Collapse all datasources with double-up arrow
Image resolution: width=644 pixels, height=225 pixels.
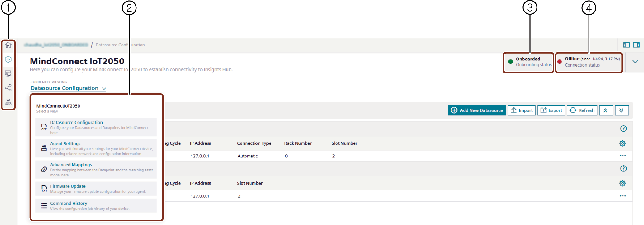[x=606, y=110]
